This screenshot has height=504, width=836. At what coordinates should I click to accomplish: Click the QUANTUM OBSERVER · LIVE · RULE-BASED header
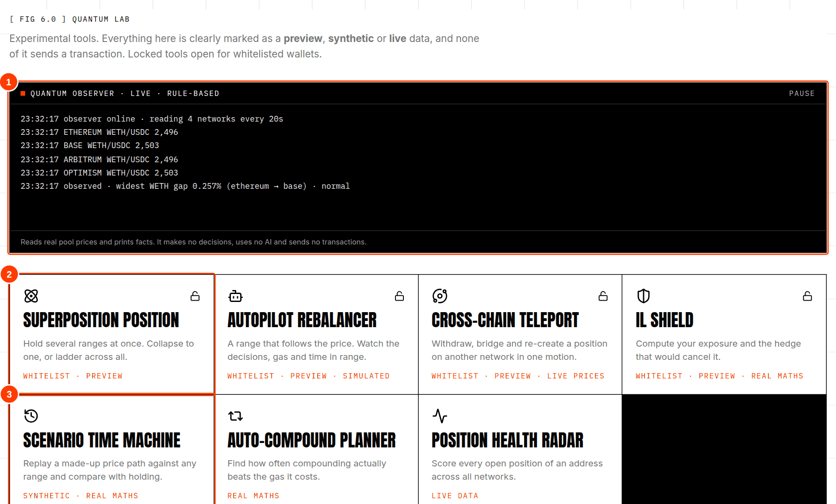[125, 93]
